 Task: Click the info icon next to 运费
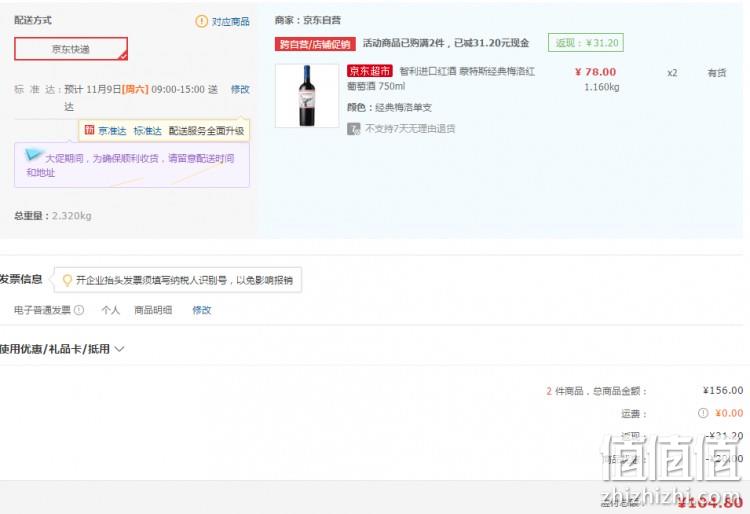pyautogui.click(x=703, y=413)
